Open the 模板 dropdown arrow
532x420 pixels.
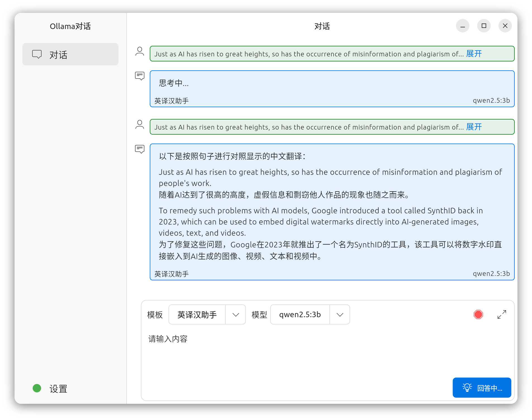point(236,315)
